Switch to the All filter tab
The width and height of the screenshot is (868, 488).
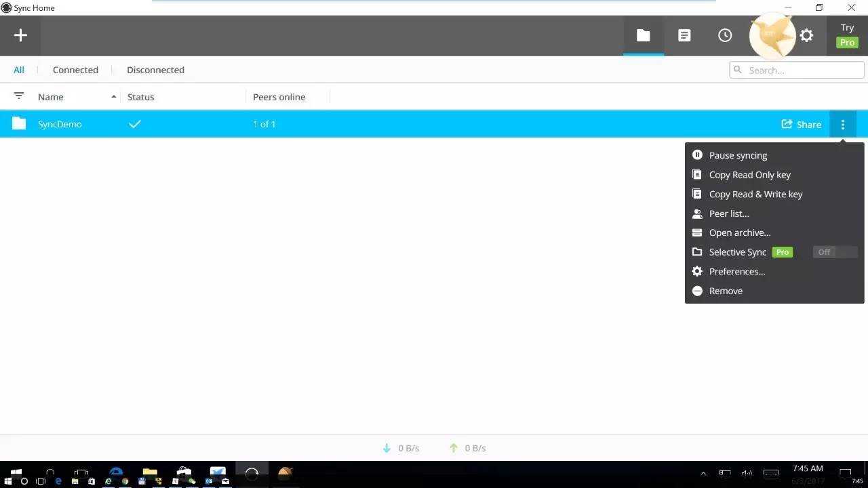point(19,70)
